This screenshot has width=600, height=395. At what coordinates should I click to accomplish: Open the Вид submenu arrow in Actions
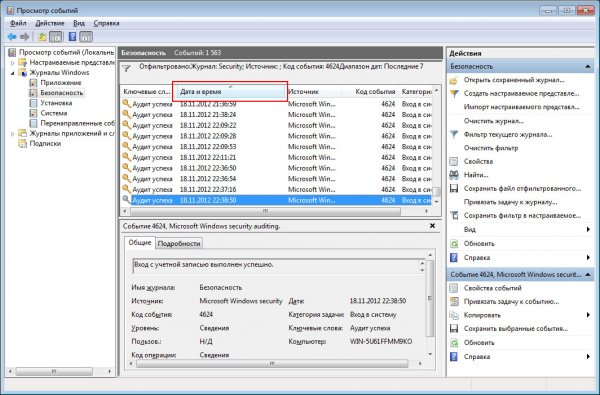tap(588, 230)
